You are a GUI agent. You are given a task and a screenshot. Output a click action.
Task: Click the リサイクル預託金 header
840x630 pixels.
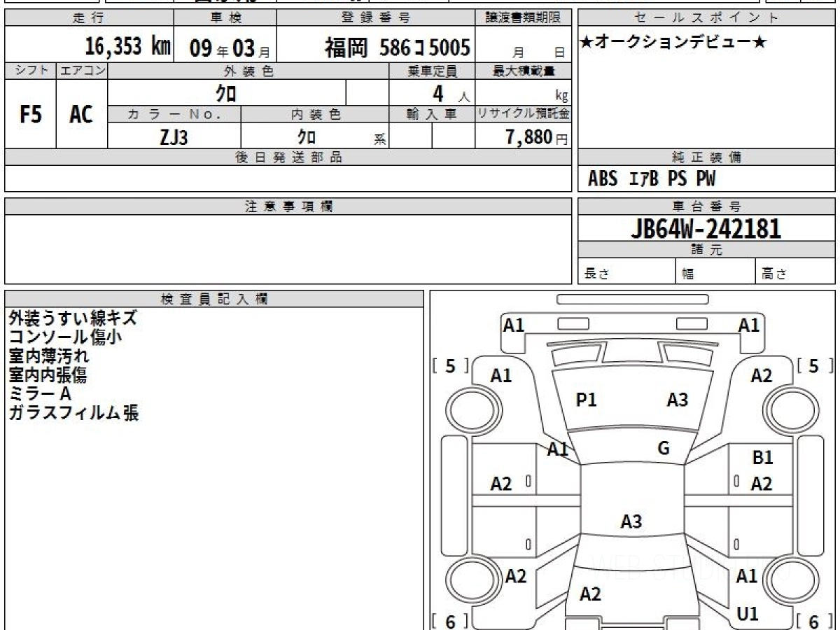[524, 114]
